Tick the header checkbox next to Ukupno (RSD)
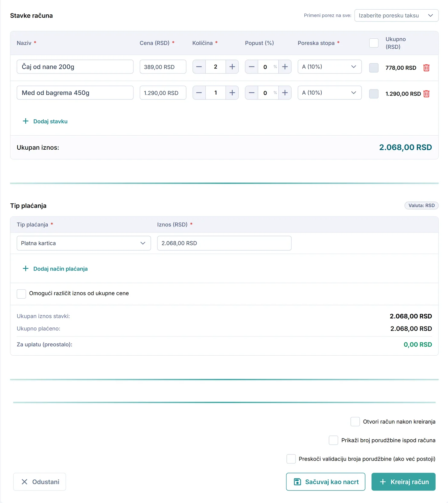The height and width of the screenshot is (503, 448). [374, 43]
